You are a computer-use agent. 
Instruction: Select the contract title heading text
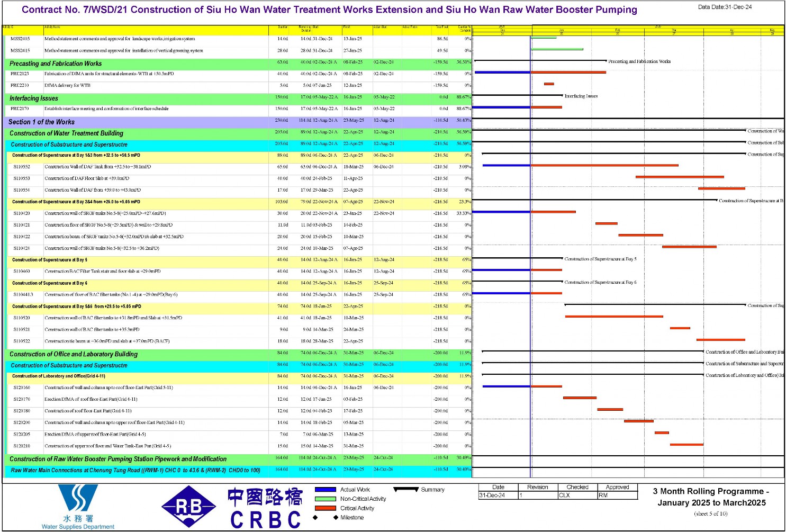pos(329,10)
